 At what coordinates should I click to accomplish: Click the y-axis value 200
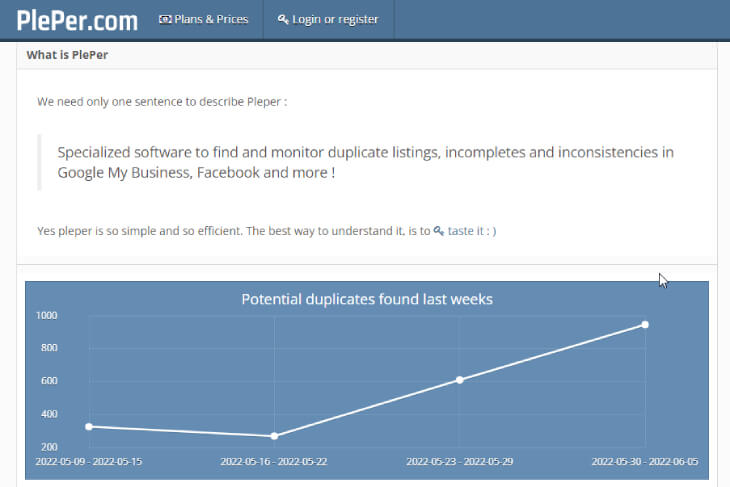[x=49, y=446]
